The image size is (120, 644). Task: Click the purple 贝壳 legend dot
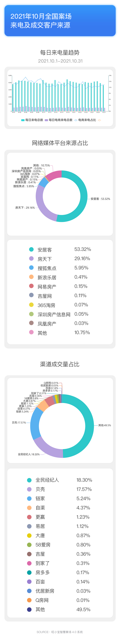click(29, 489)
